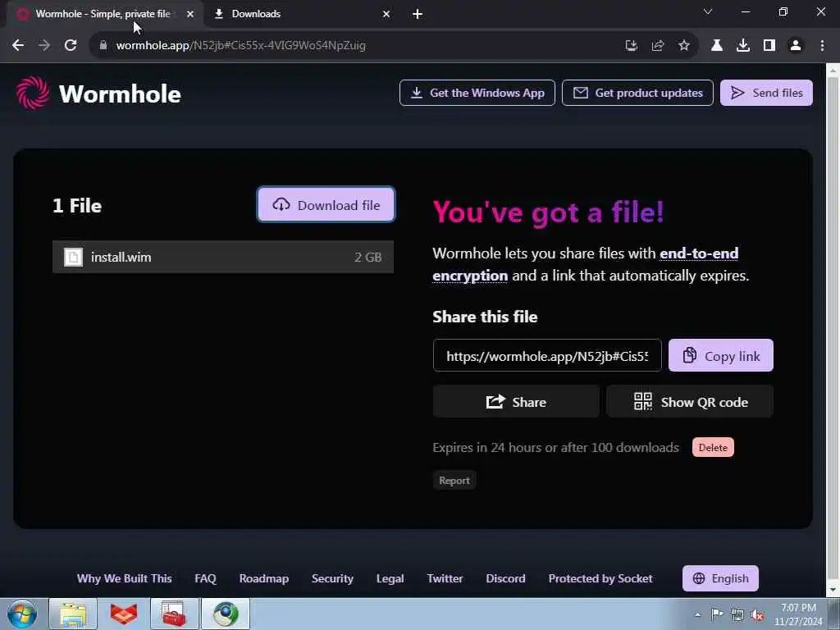This screenshot has width=840, height=630.
Task: Click the Wormhole swirl logo
Action: point(32,94)
